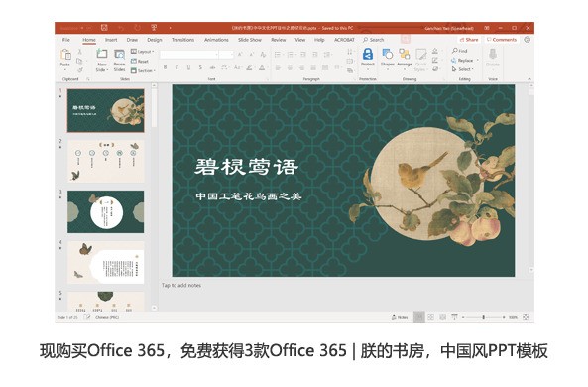Viewport: 588px width, 387px height.
Task: Open the File tab
Action: tap(66, 40)
